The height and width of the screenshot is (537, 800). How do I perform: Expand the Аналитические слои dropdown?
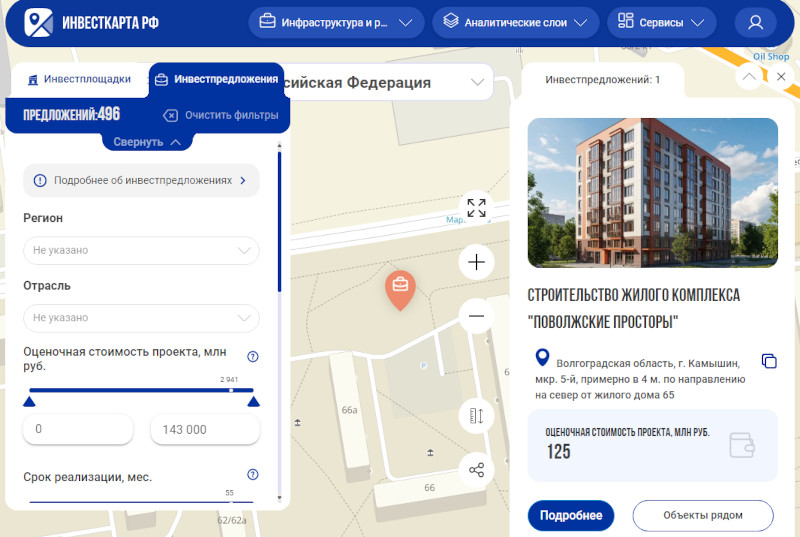coord(515,22)
